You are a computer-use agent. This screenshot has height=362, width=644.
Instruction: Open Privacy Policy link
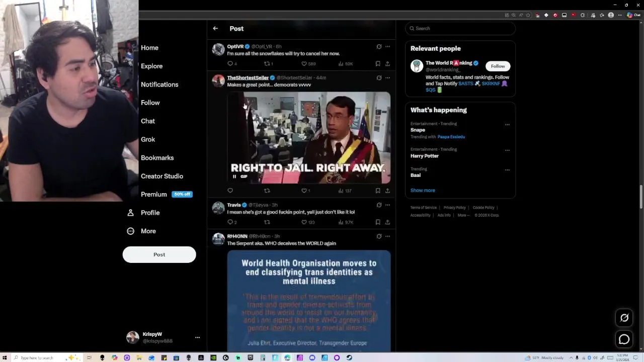454,208
